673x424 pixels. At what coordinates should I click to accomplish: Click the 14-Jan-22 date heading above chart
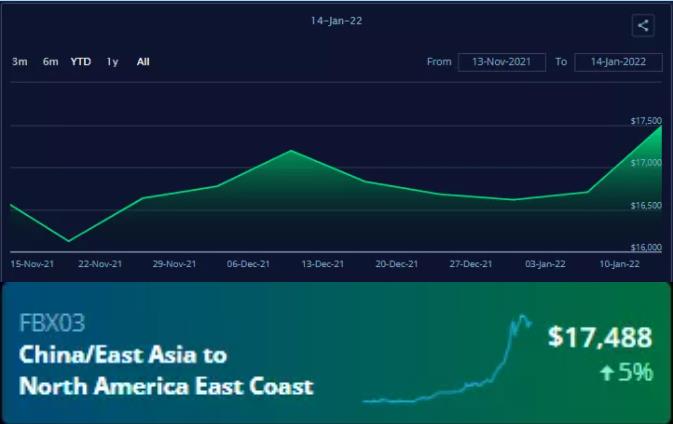(x=336, y=21)
